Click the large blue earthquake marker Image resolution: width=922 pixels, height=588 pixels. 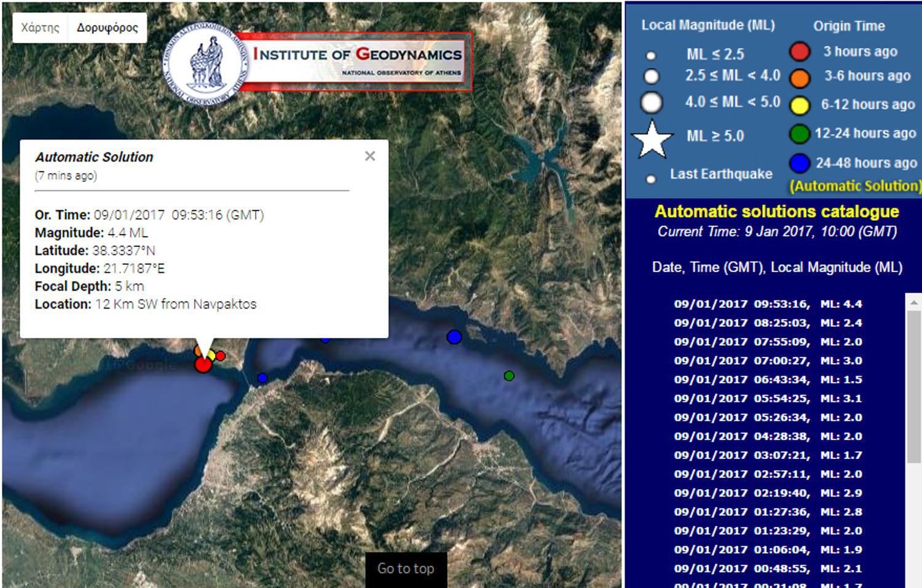point(454,337)
